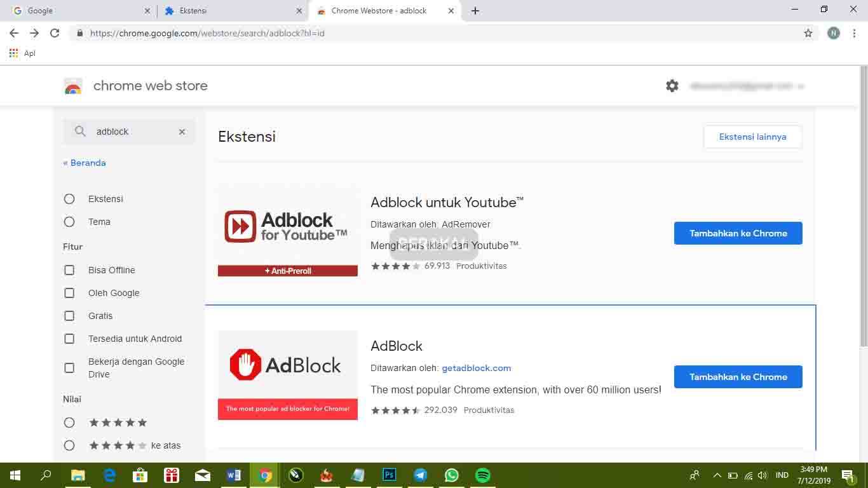The image size is (868, 488).
Task: Open the getadblock.com link
Action: coord(476,368)
